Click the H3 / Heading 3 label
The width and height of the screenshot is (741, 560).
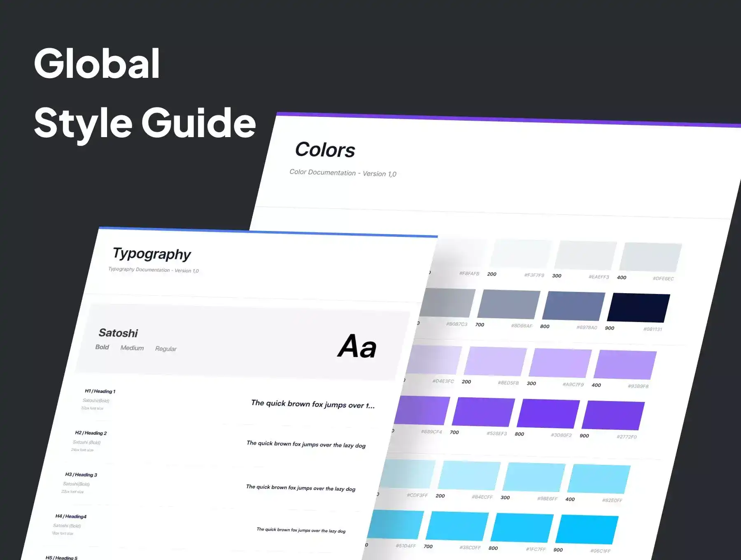click(x=81, y=475)
